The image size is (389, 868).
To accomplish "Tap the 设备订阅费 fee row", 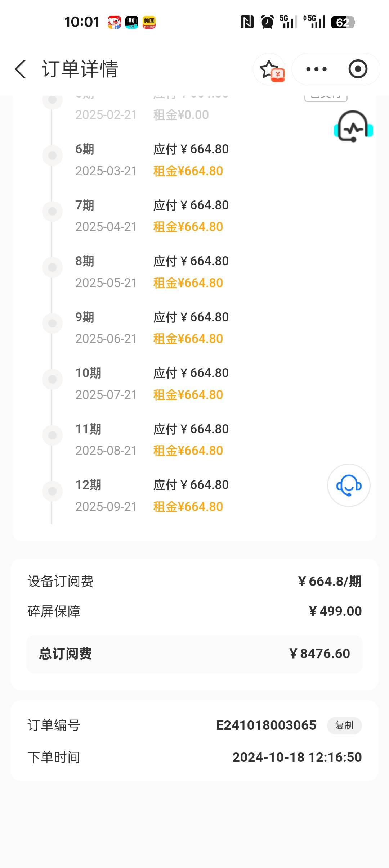I will pyautogui.click(x=194, y=581).
